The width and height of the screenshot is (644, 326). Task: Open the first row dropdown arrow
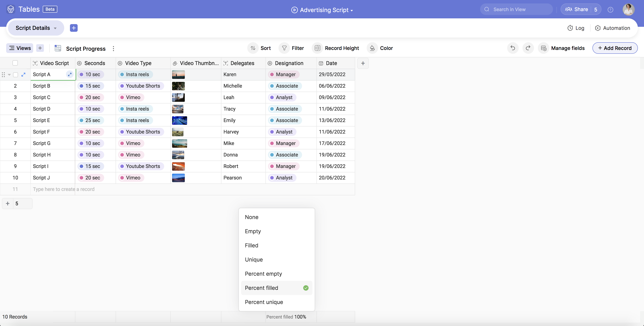(9, 75)
